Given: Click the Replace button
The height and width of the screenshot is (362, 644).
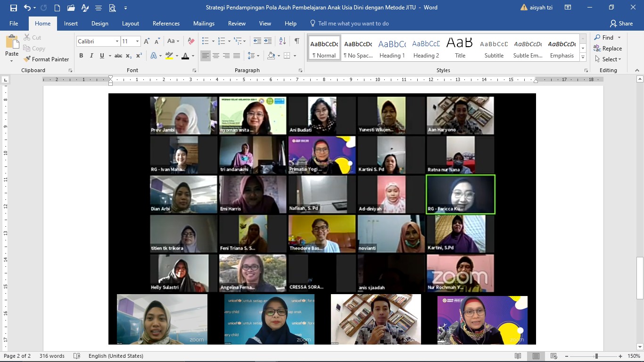Looking at the screenshot, I should (x=608, y=49).
